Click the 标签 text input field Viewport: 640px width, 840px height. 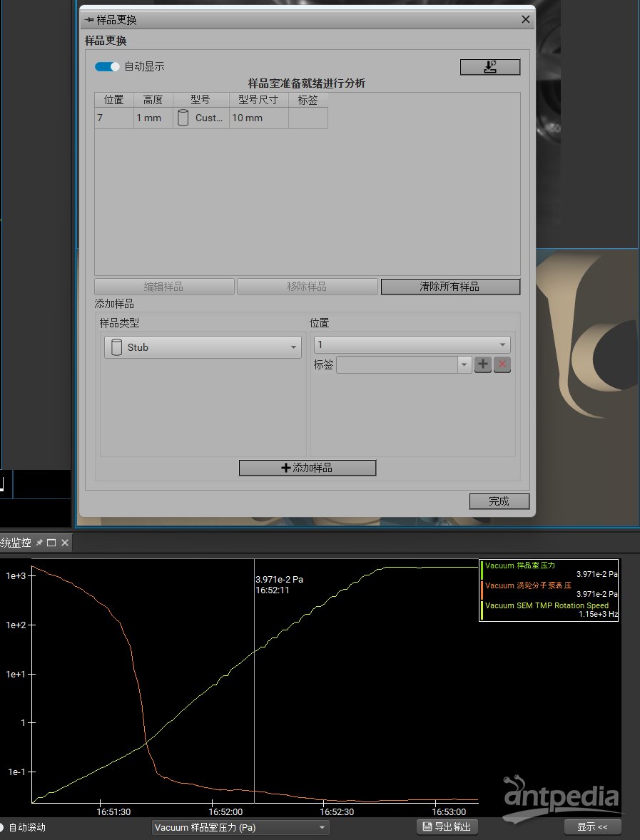tap(397, 365)
